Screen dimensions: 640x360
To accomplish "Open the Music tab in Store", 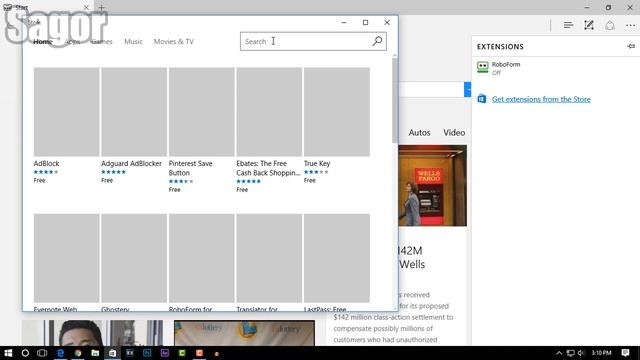I will click(x=133, y=41).
